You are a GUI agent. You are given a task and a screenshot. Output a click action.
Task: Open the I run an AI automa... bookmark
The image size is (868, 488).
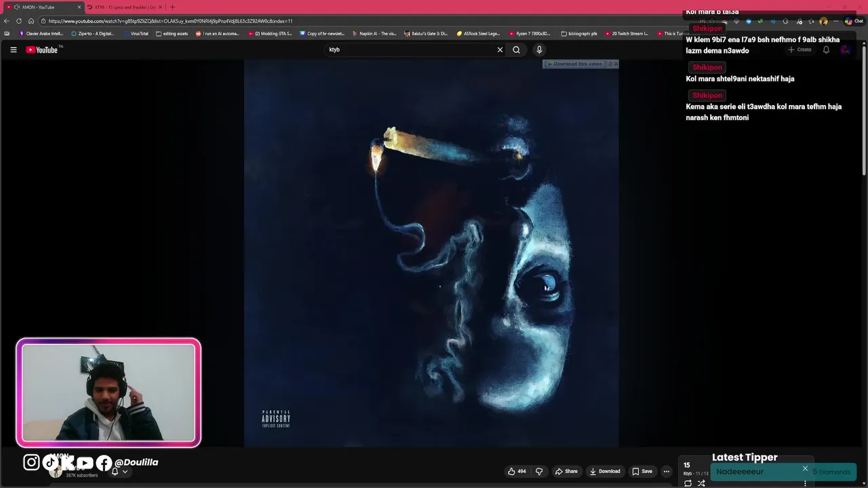point(218,33)
